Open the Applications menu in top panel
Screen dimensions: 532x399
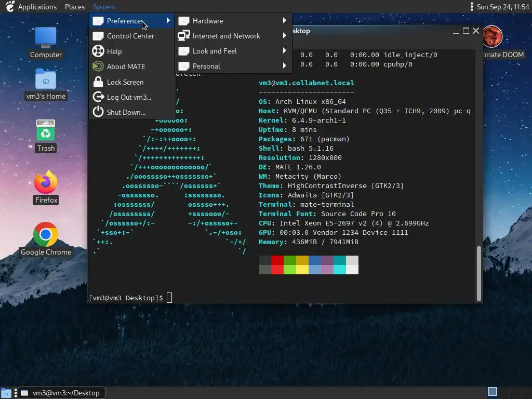click(37, 7)
